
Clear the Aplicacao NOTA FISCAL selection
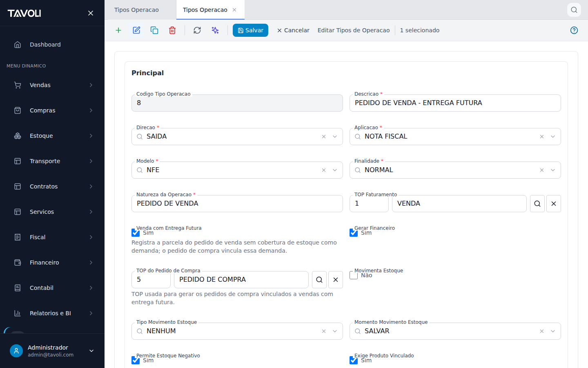[x=542, y=137]
